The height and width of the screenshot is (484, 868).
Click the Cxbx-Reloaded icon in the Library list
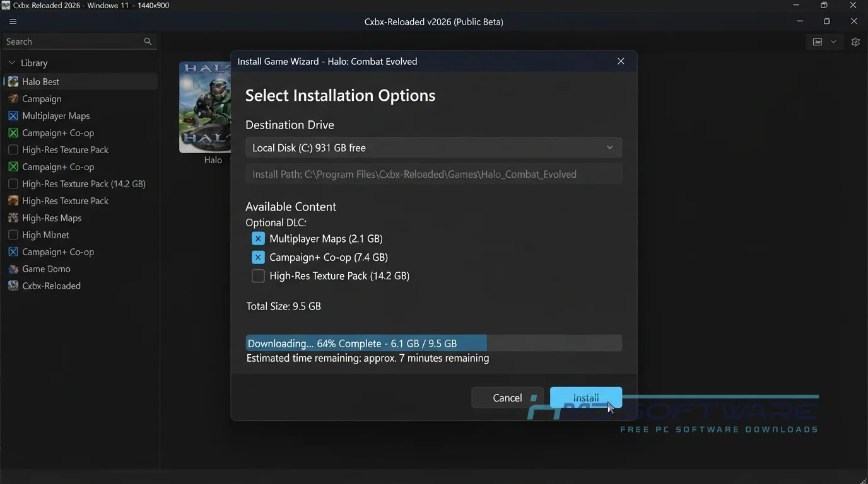click(x=13, y=286)
